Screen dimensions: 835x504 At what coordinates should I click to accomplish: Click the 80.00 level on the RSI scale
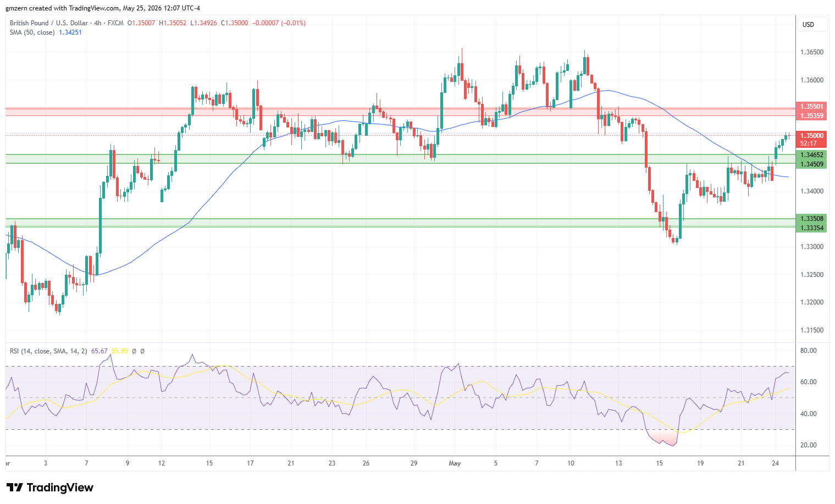coord(809,351)
